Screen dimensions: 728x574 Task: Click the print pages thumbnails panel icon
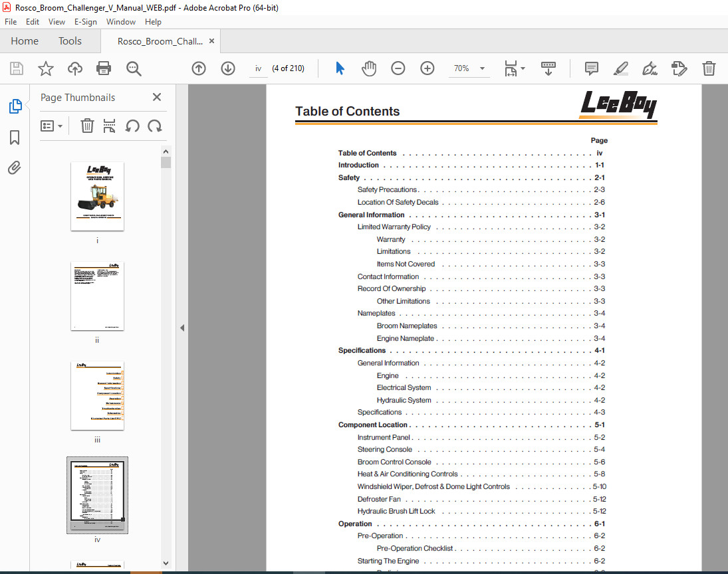[x=109, y=126]
